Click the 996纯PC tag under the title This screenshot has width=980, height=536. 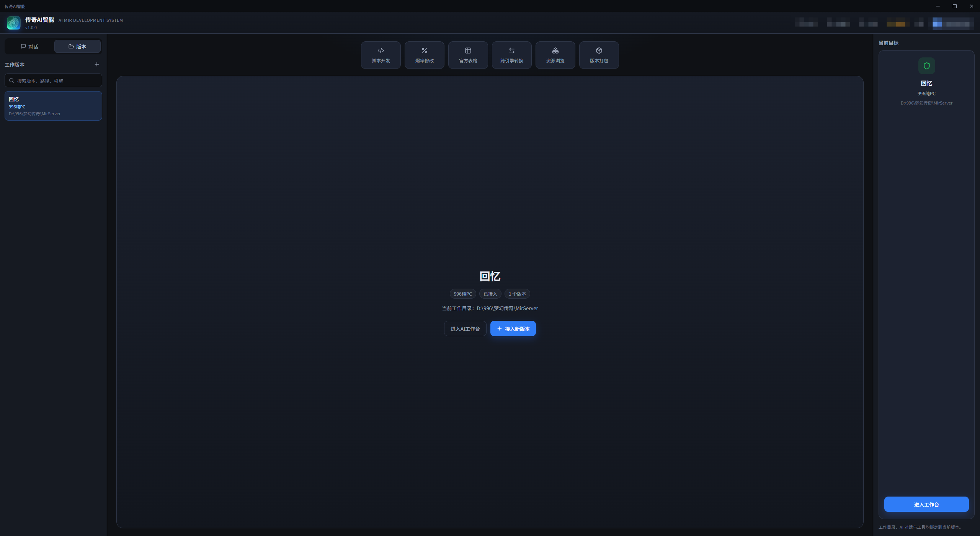click(463, 294)
